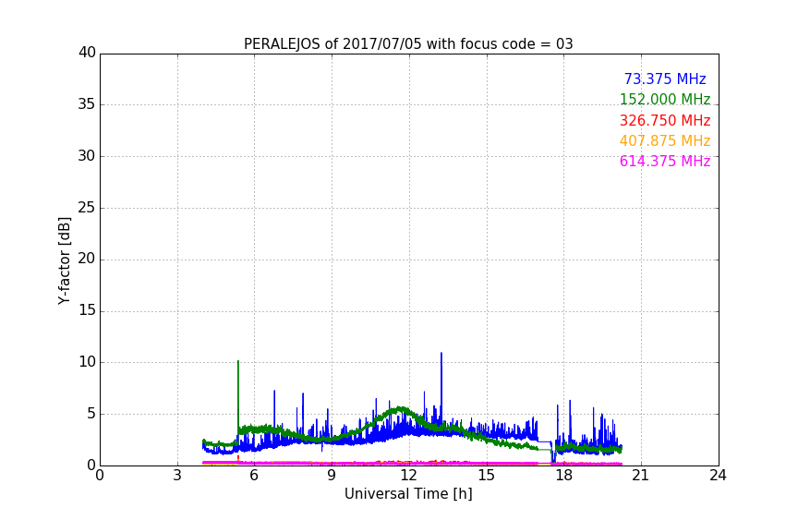The width and height of the screenshot is (798, 532).
Task: Click the y-axis tick label 5
Action: coord(91,414)
